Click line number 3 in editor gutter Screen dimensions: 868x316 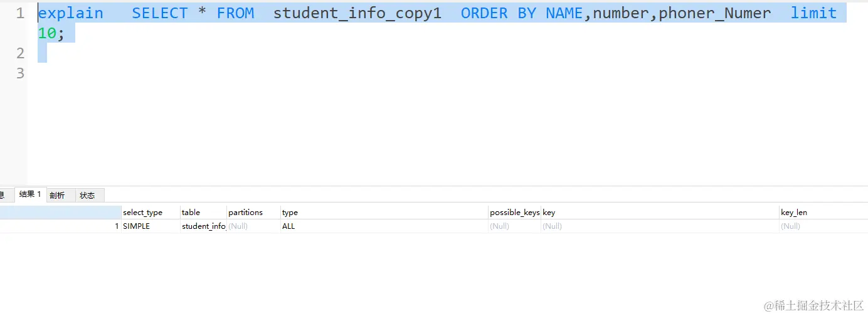click(x=20, y=73)
